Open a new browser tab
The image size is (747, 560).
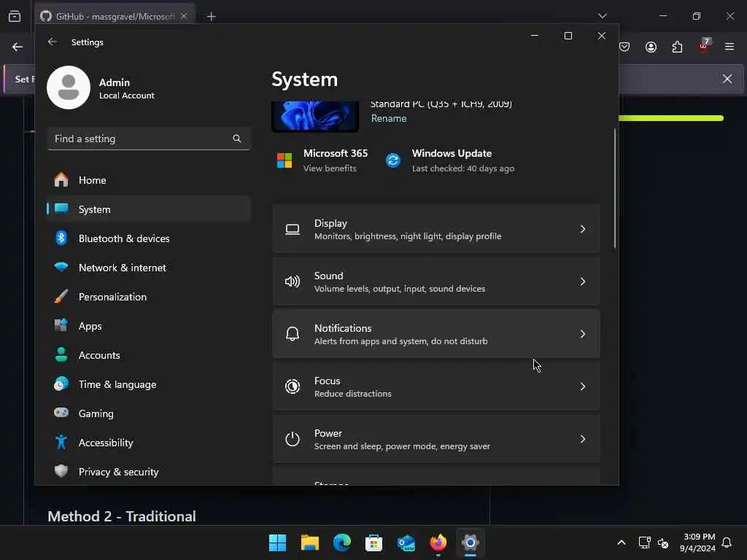(211, 17)
